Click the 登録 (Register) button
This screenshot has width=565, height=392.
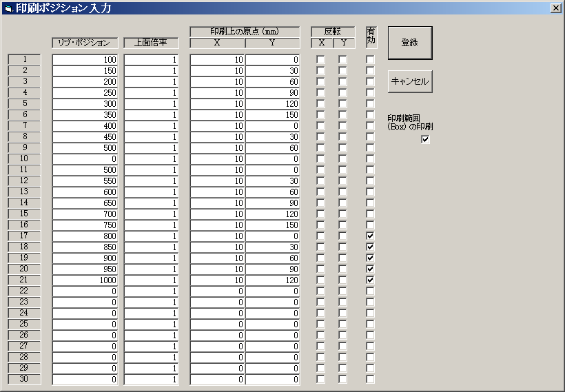[410, 43]
